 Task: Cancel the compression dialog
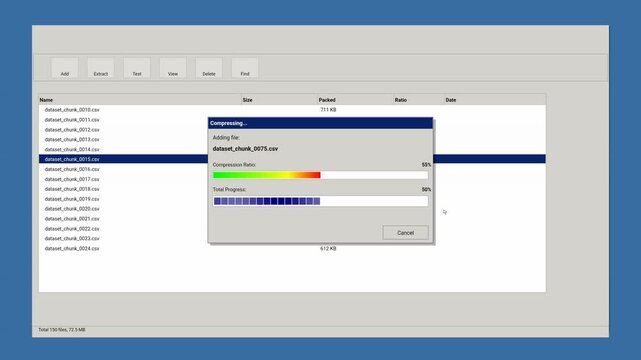pyautogui.click(x=406, y=233)
